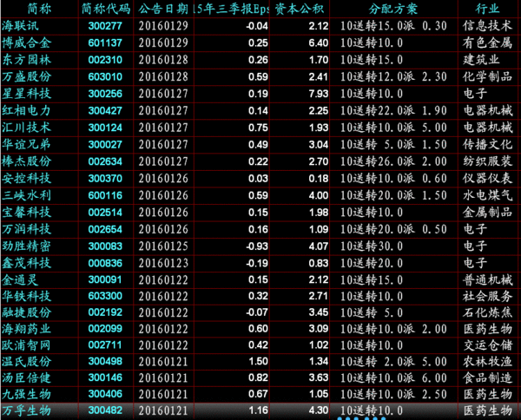Image resolution: width=521 pixels, height=420 pixels.
Task: Click stock code 300083
Action: (x=105, y=246)
